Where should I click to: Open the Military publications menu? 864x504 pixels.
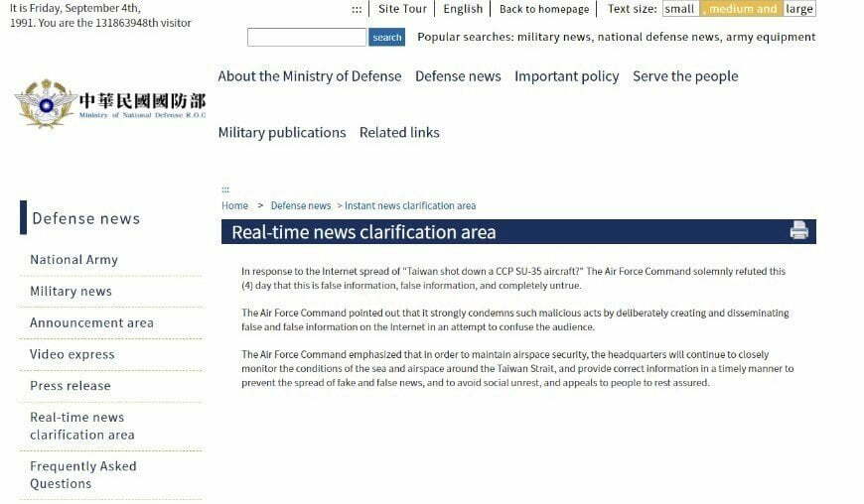282,132
